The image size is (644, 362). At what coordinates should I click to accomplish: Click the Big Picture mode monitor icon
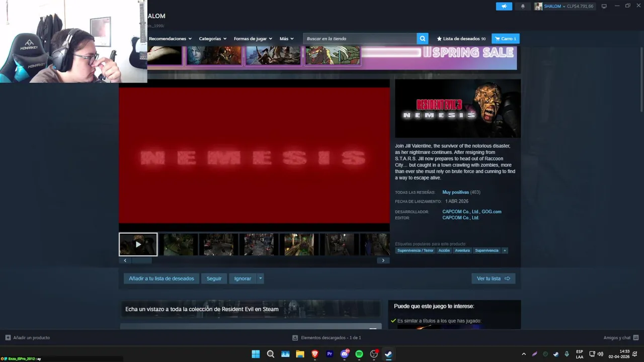[x=604, y=6]
